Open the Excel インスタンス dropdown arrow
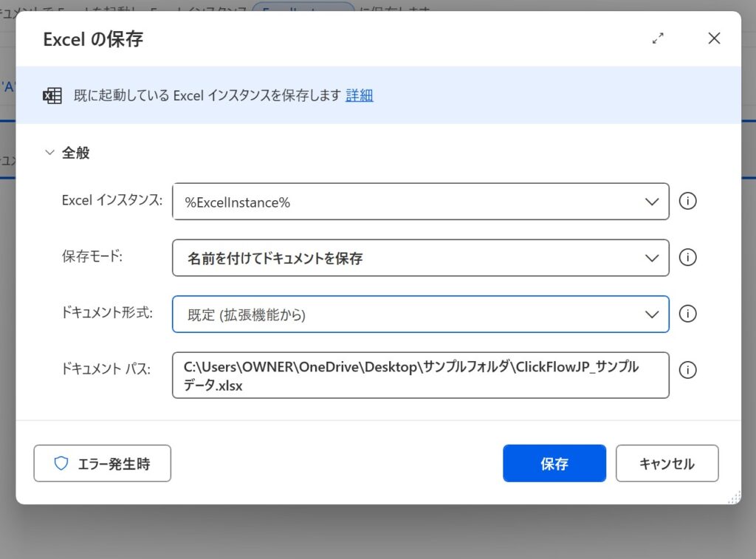Screen dimensions: 756x559 (651, 202)
